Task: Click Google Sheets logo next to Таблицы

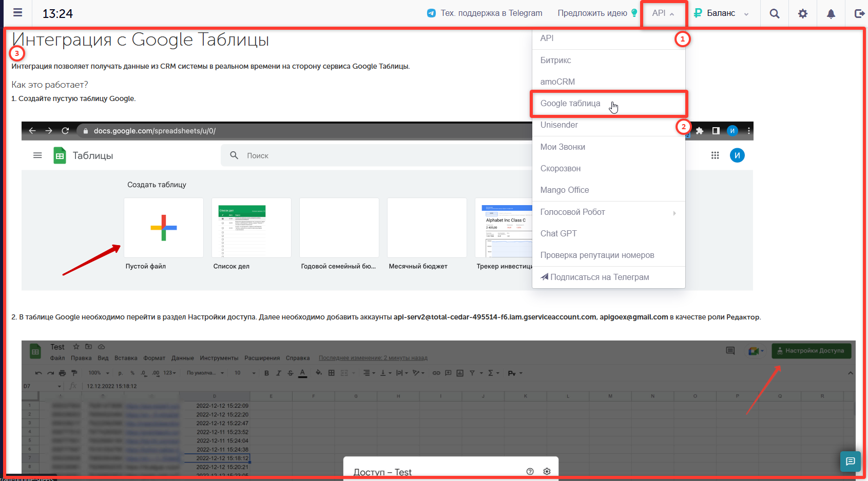Action: [x=60, y=155]
